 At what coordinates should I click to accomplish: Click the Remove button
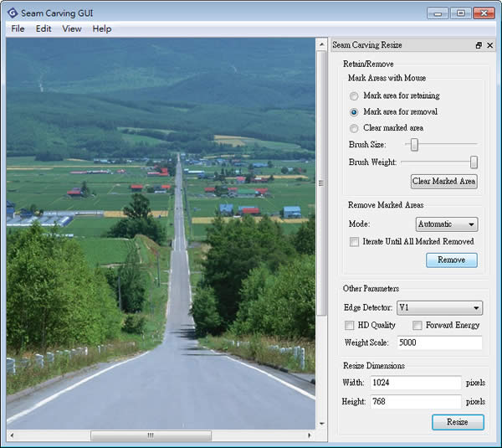(452, 260)
